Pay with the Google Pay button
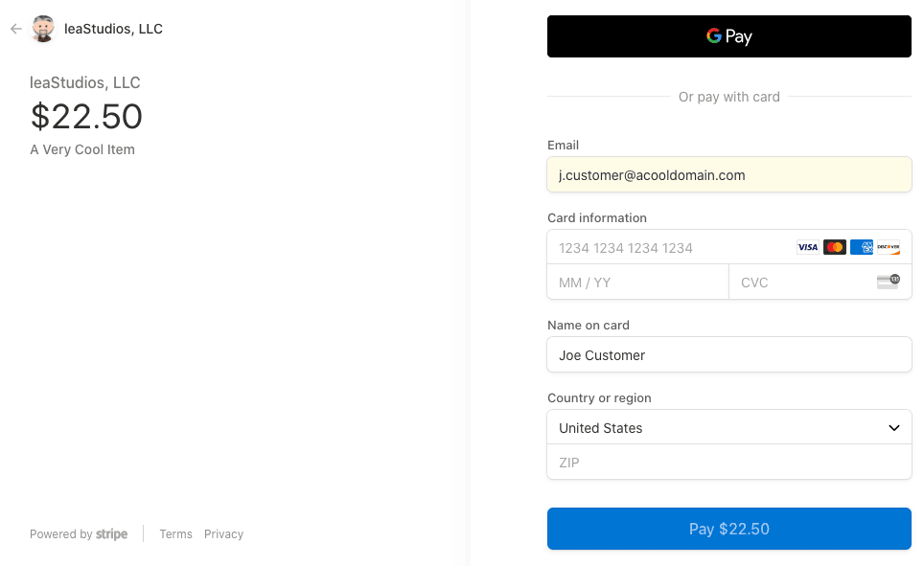 coord(728,36)
